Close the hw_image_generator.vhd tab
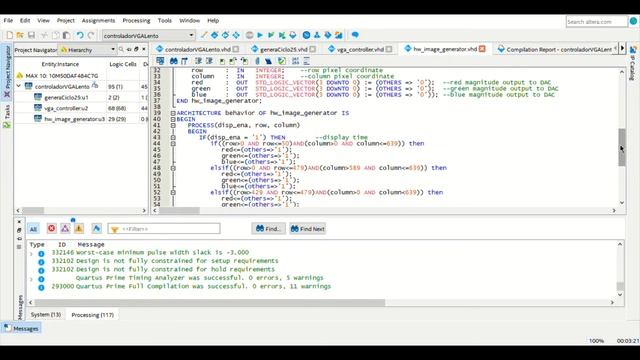Viewport: 640px width, 360px height. (x=482, y=49)
